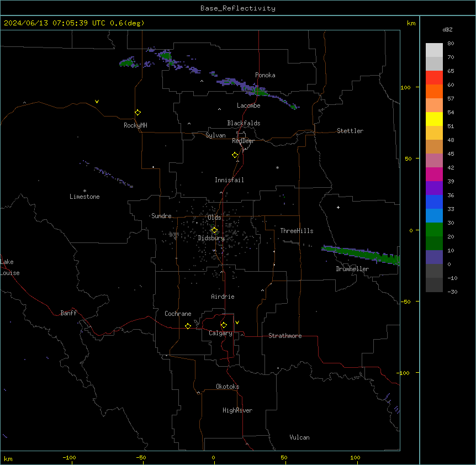Screen dimensions: 476x465
Task: Click the Innisfail city label
Action: 229,180
